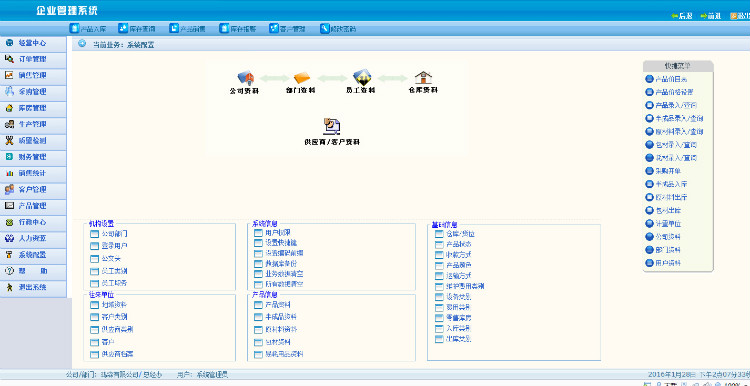750x386 pixels.
Task: Click the 库存查询 toolbar icon
Action: [123, 28]
